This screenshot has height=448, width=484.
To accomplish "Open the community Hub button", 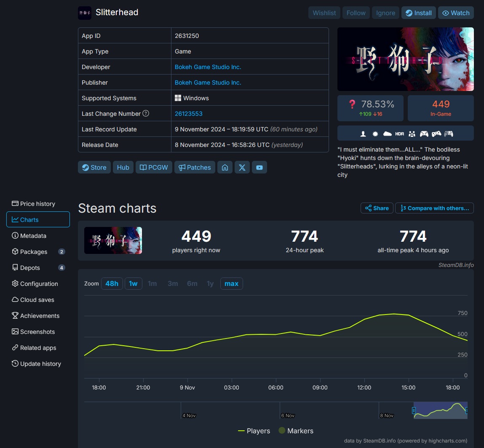I will tap(123, 167).
